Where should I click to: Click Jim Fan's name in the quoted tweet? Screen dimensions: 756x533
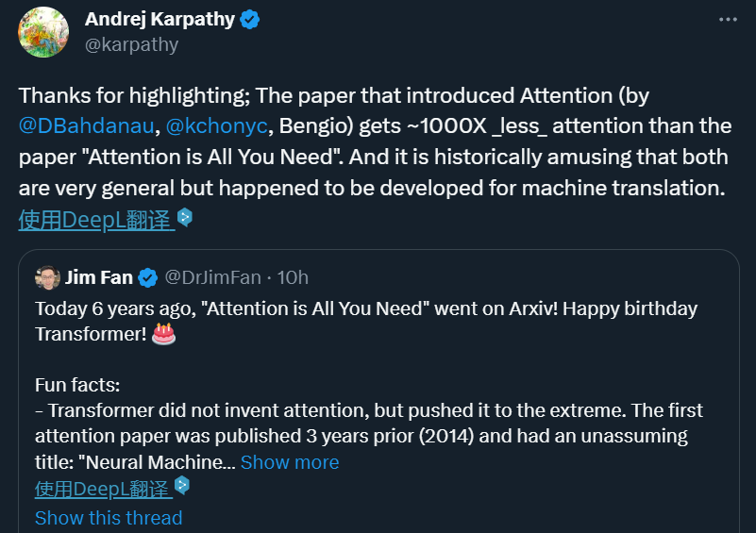tap(98, 277)
